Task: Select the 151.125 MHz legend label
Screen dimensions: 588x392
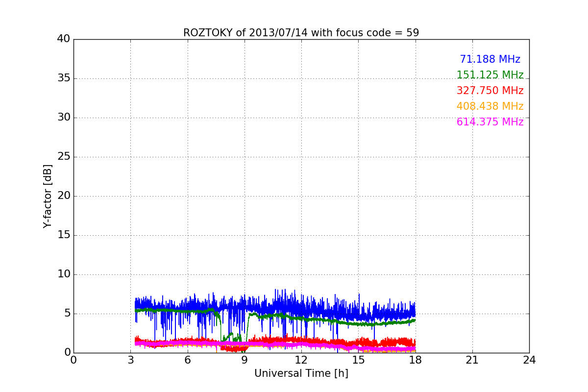Action: point(490,75)
